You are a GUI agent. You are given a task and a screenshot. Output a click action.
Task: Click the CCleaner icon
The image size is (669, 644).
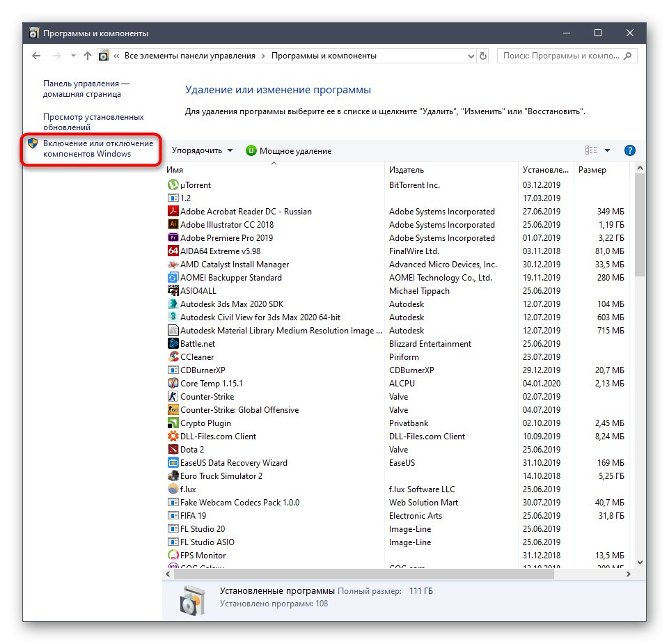[x=173, y=356]
